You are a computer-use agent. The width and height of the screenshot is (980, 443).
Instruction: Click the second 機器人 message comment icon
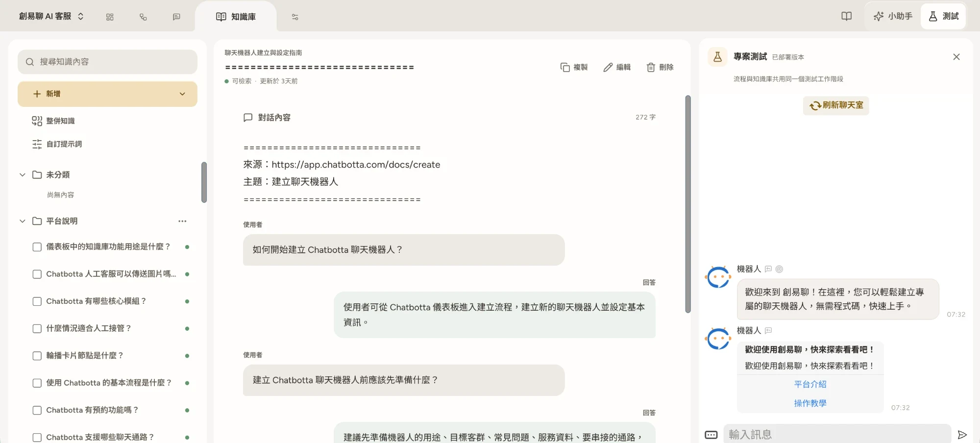click(x=768, y=331)
